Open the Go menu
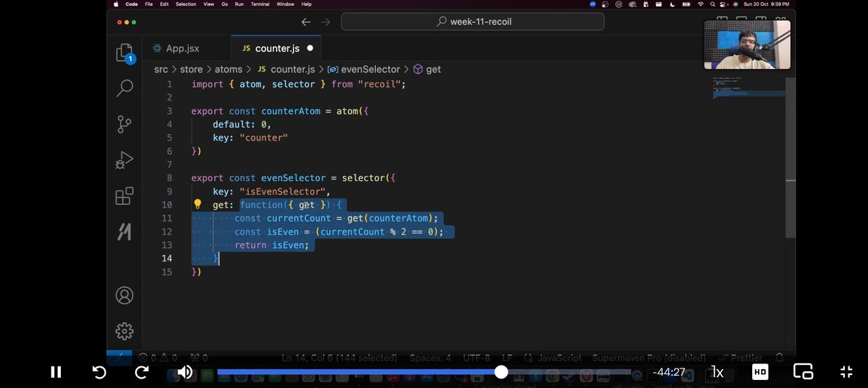Image resolution: width=868 pixels, height=388 pixels. (225, 4)
